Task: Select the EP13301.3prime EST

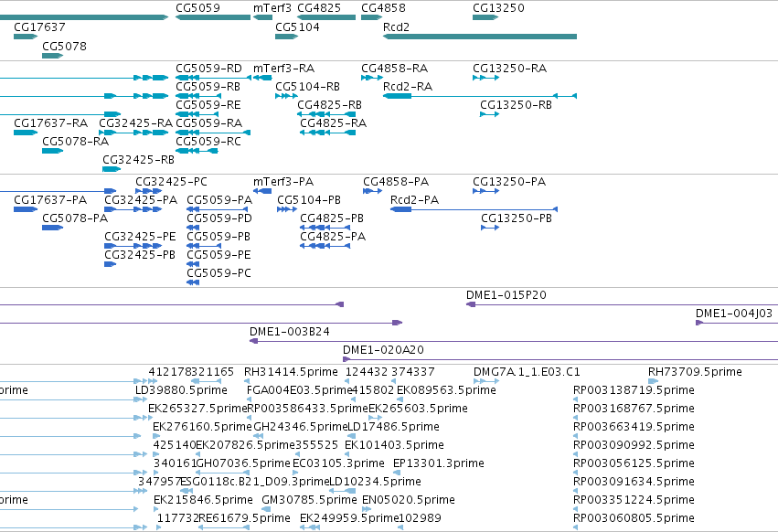Action: pos(397,473)
